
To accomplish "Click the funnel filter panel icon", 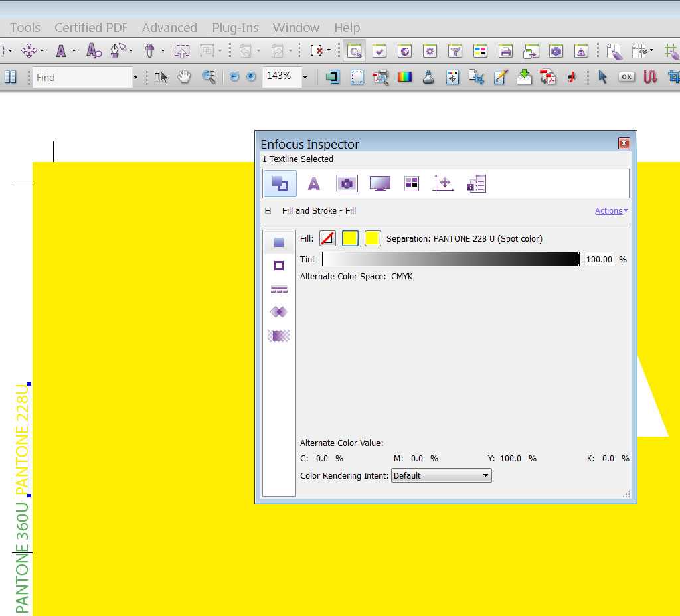I will tap(455, 51).
